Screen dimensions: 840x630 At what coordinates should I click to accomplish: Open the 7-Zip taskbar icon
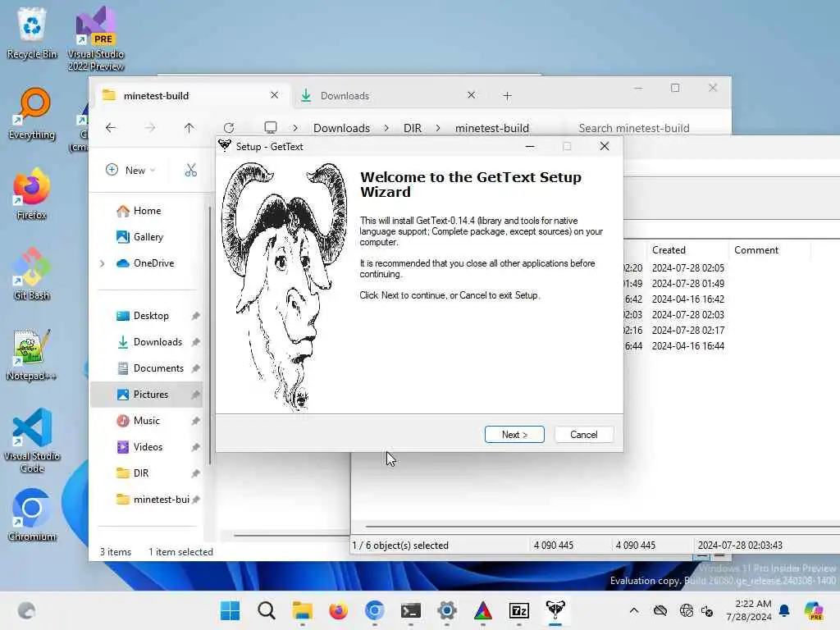point(519,610)
